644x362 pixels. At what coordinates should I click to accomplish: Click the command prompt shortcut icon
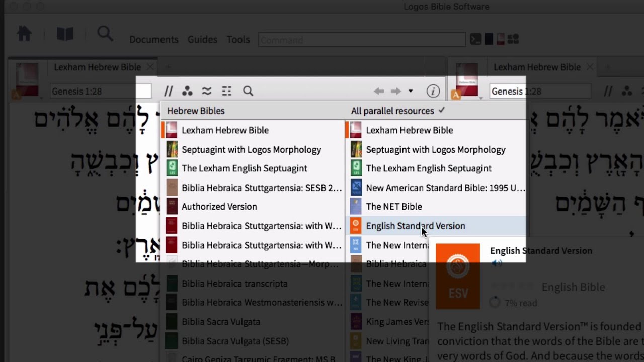point(475,39)
